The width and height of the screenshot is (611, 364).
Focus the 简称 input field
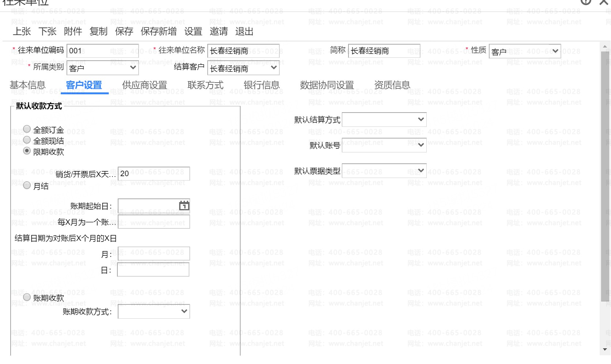pyautogui.click(x=384, y=51)
